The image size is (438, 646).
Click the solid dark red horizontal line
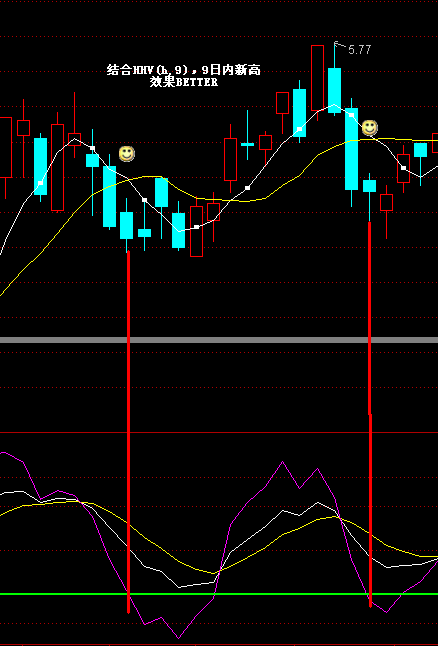pos(219,433)
